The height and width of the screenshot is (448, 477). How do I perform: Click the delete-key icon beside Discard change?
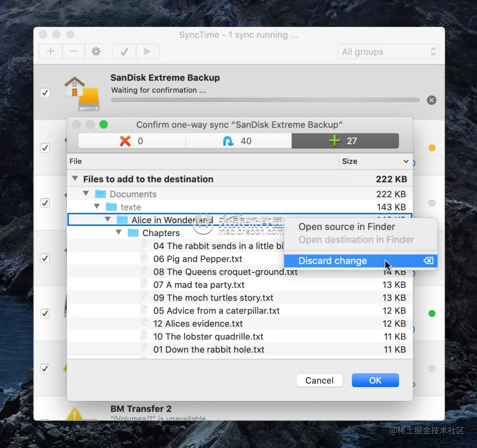tap(429, 260)
